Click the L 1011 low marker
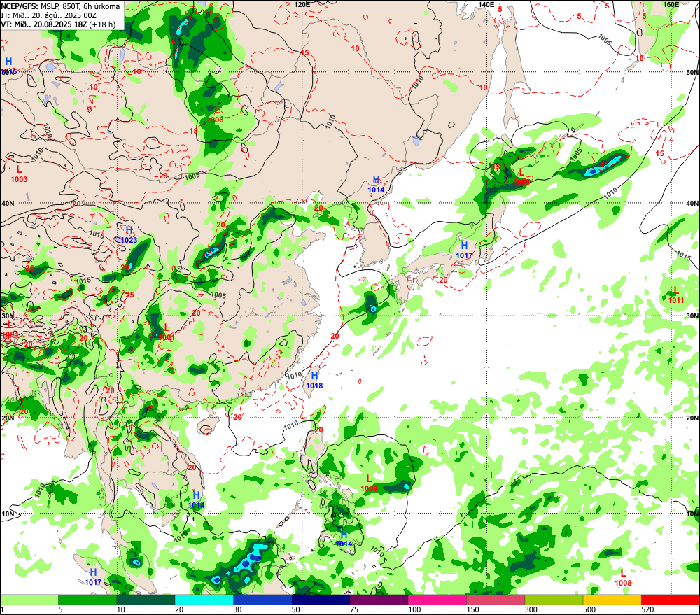Screen dimensions: 700x615 tap(676, 295)
